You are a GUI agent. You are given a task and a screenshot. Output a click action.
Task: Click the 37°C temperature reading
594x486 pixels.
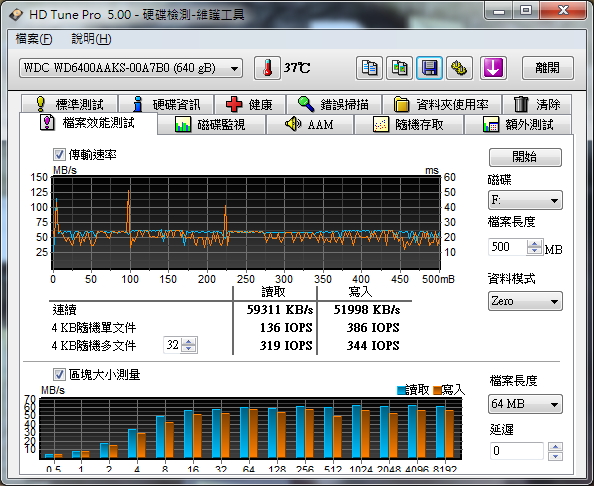(297, 68)
